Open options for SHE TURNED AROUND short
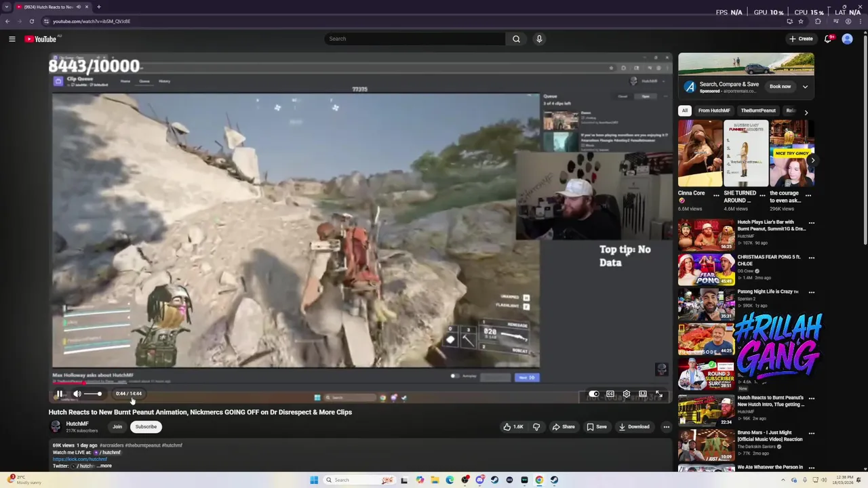Image resolution: width=868 pixels, height=488 pixels. (x=762, y=195)
